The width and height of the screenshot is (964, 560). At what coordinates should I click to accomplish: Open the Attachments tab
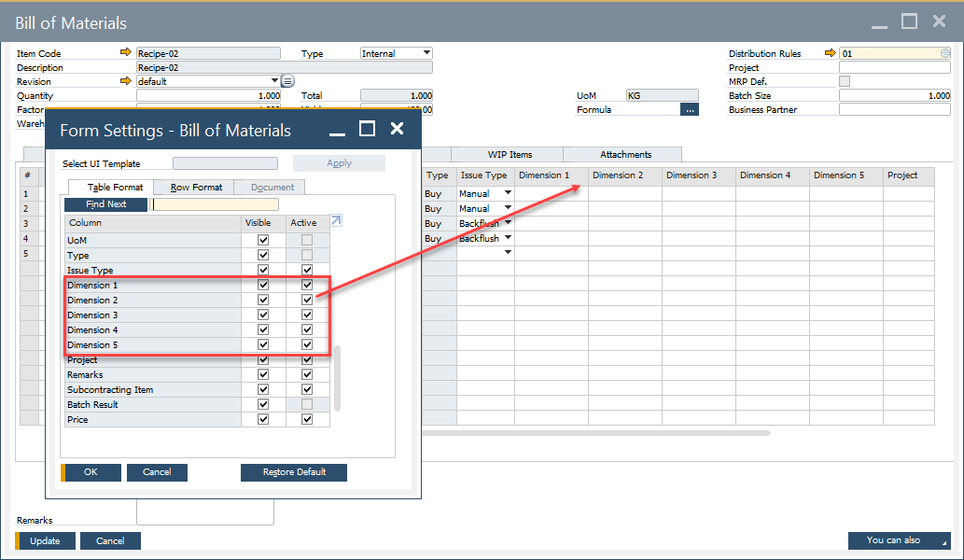pyautogui.click(x=625, y=154)
